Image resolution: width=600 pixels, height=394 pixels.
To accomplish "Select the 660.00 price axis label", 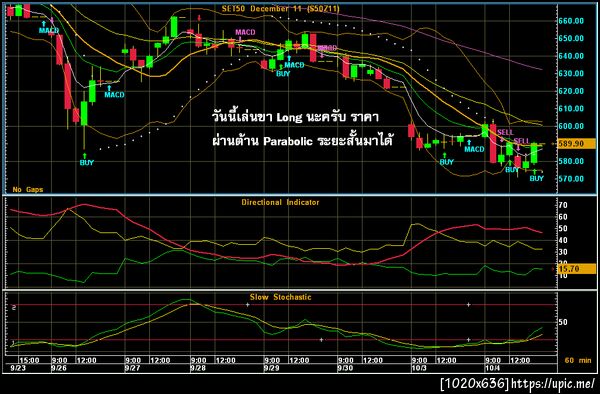I will [571, 21].
